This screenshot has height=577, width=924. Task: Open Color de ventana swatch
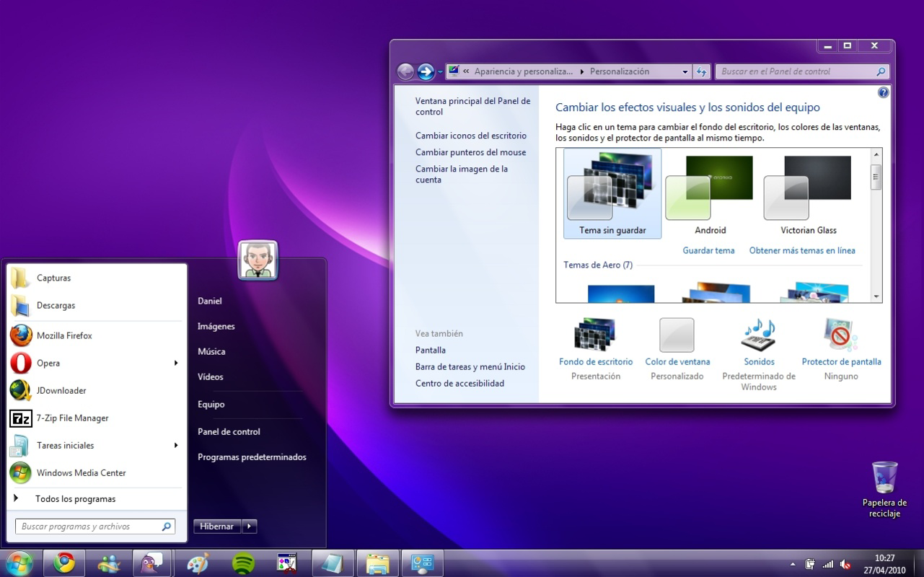point(677,335)
